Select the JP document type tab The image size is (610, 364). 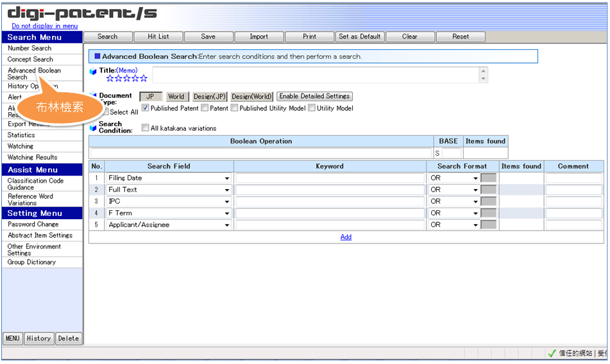pos(150,96)
